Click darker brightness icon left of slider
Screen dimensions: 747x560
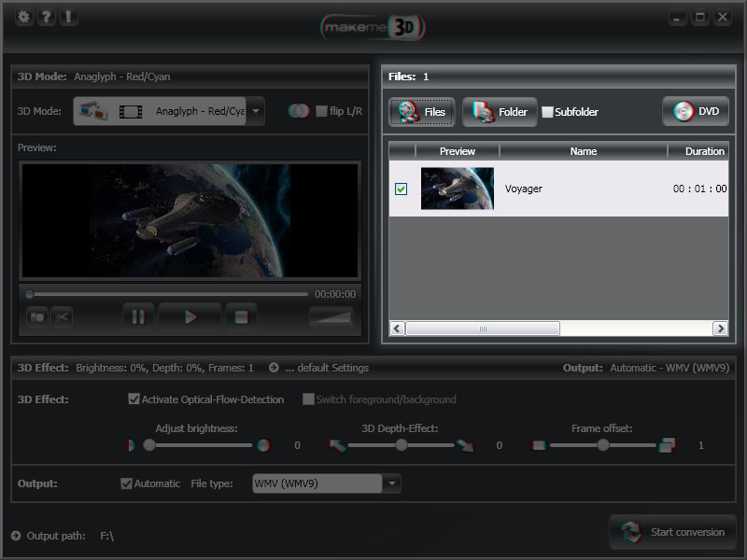tap(131, 445)
